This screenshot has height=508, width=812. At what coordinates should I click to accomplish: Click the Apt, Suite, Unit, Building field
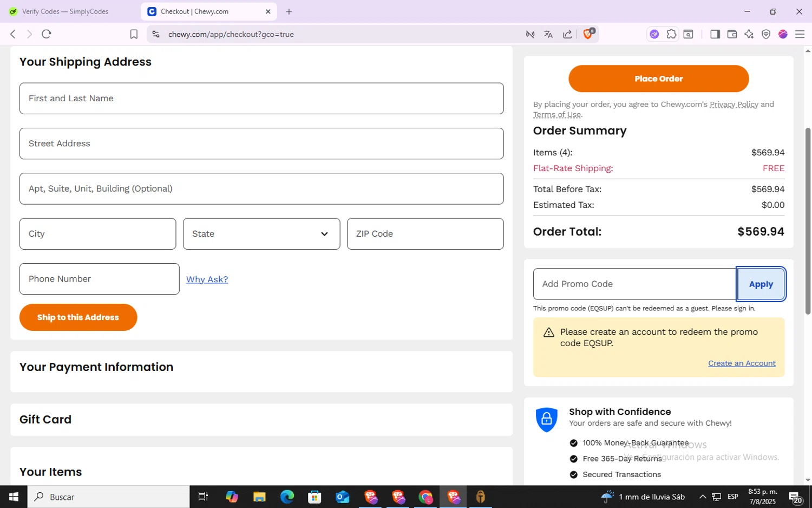tap(261, 188)
